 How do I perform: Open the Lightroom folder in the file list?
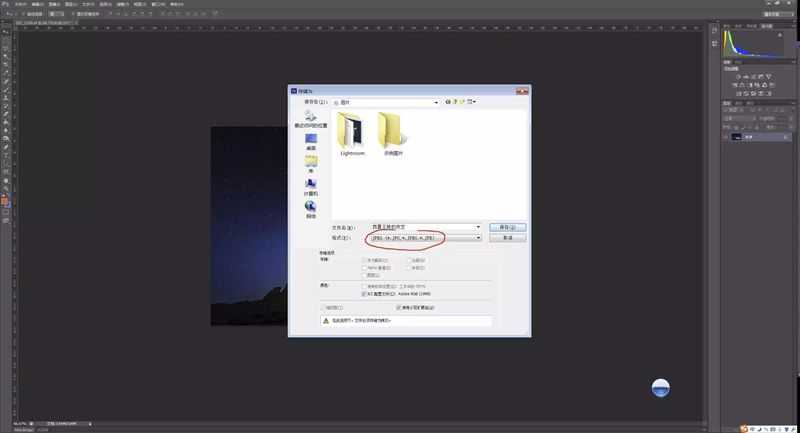(352, 134)
